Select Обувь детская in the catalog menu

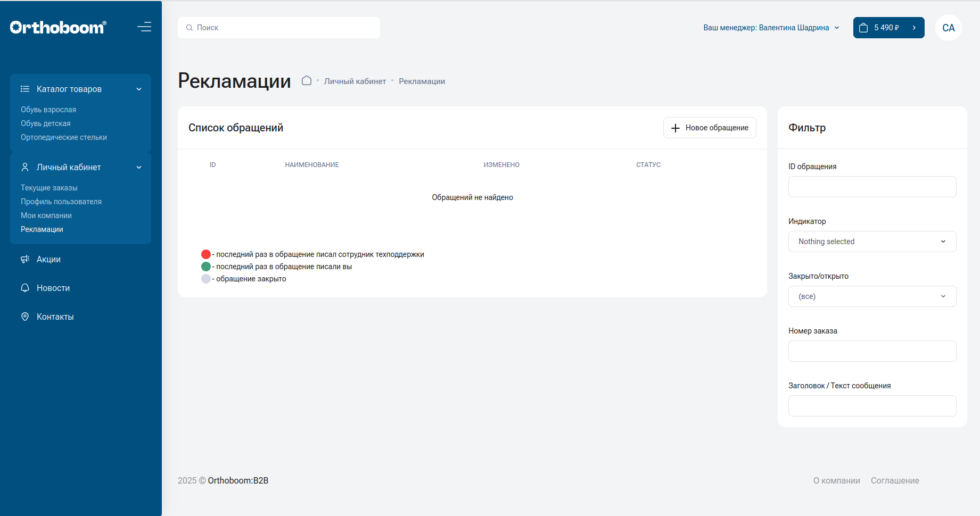point(46,123)
